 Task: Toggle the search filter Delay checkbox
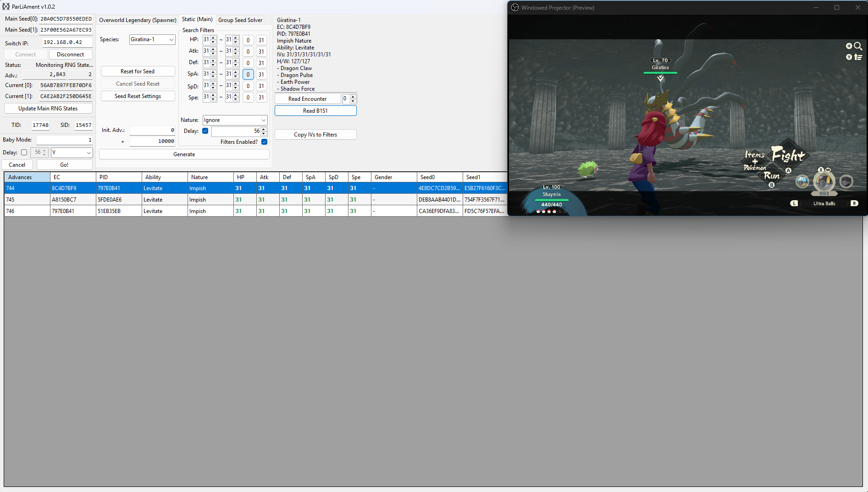click(x=205, y=131)
